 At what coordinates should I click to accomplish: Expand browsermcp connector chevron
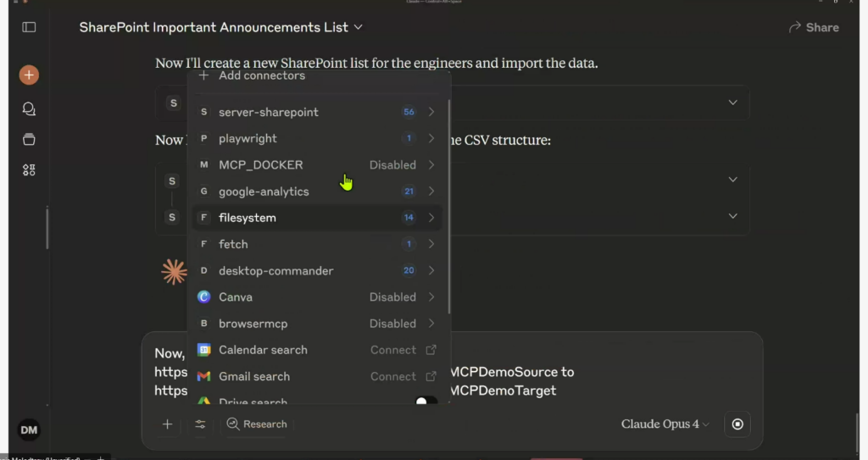point(431,324)
